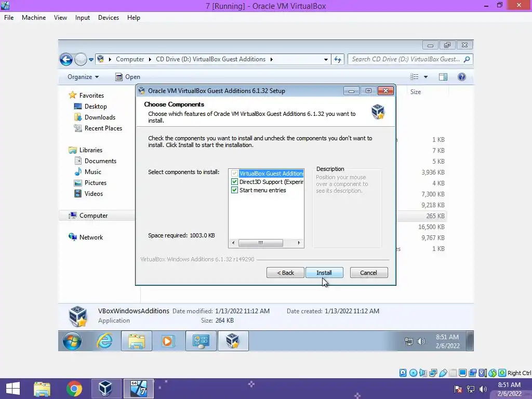This screenshot has width=532, height=399.
Task: Uncheck Direct3D Support component
Action: point(234,182)
